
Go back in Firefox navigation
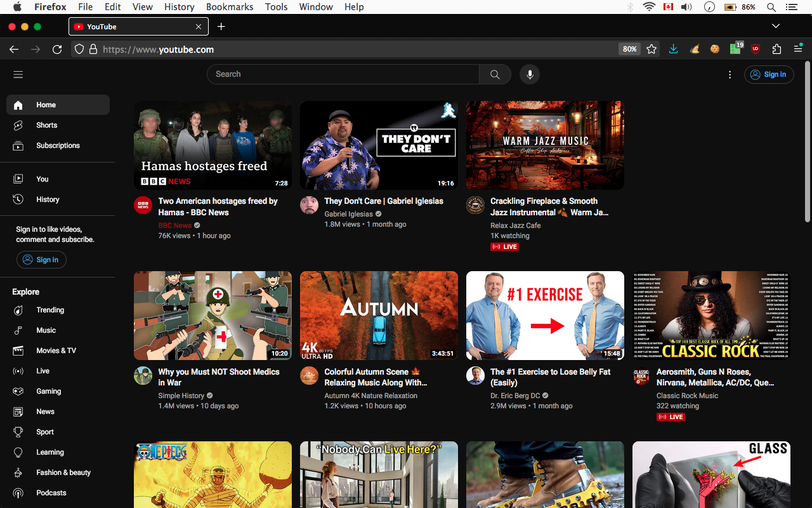(14, 49)
